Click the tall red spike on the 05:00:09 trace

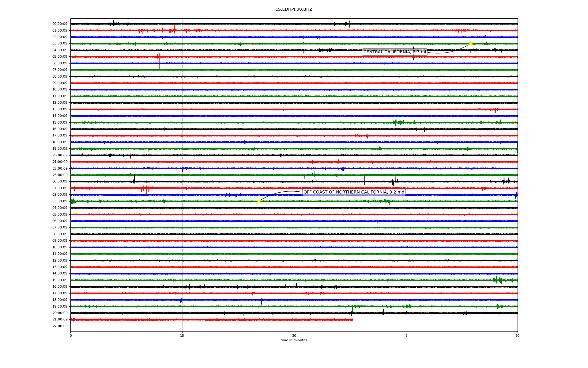(x=159, y=60)
